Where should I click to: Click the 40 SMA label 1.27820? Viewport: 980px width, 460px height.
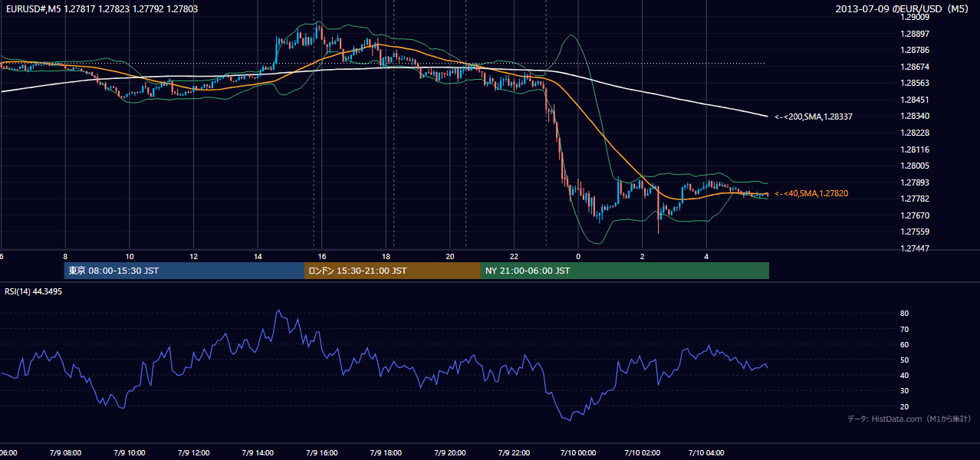(811, 193)
